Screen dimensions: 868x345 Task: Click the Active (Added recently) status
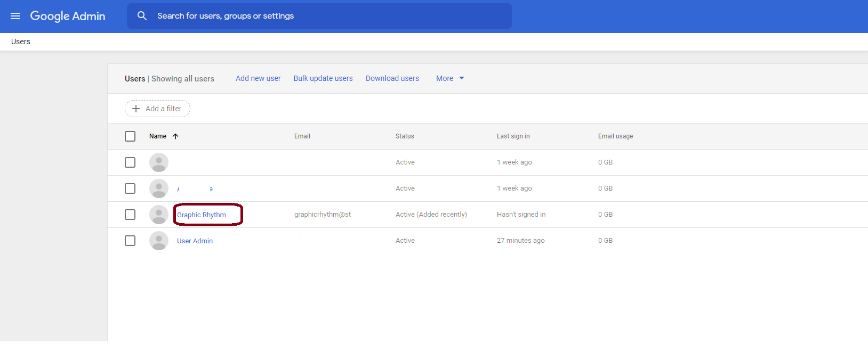[431, 215]
